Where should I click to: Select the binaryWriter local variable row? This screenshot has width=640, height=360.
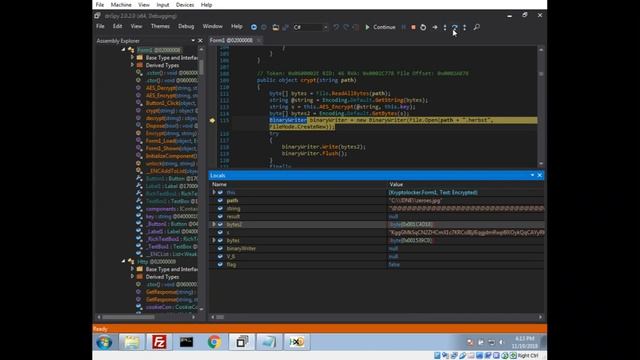[x=376, y=248]
